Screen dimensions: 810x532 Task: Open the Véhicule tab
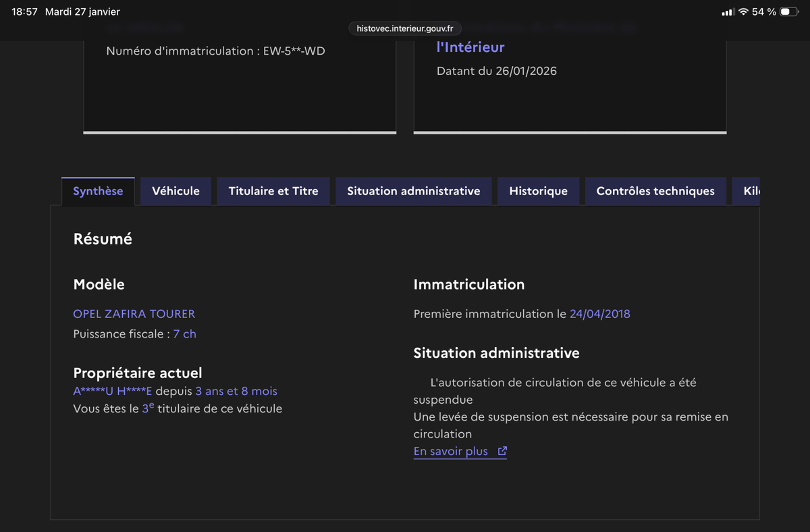175,191
